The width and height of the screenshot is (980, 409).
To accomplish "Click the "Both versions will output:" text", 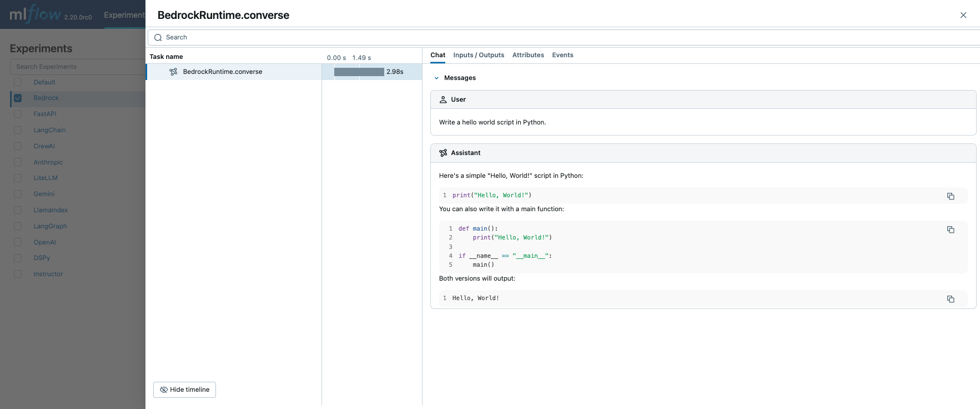I will [477, 278].
